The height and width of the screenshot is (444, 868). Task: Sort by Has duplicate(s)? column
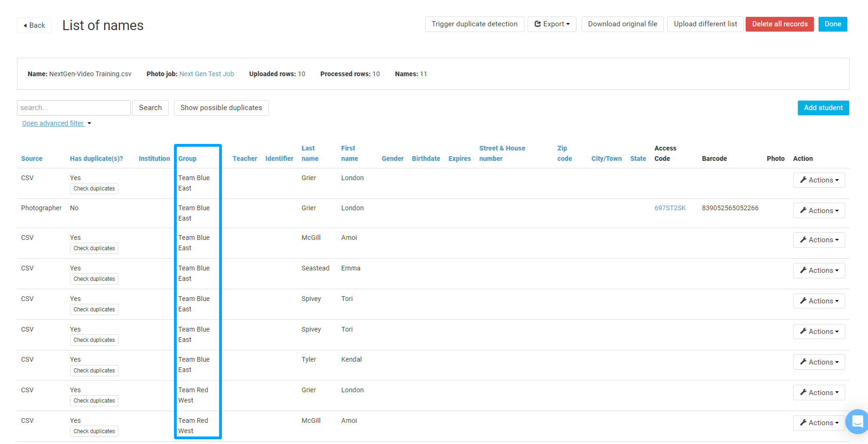96,159
